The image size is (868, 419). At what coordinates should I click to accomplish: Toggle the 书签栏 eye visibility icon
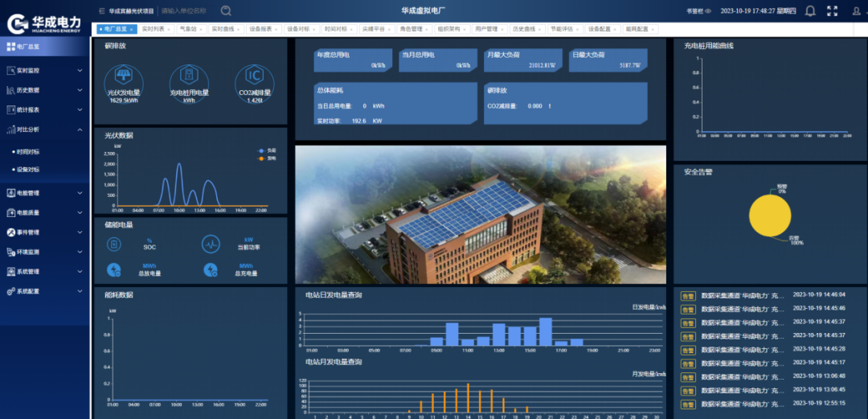(708, 11)
